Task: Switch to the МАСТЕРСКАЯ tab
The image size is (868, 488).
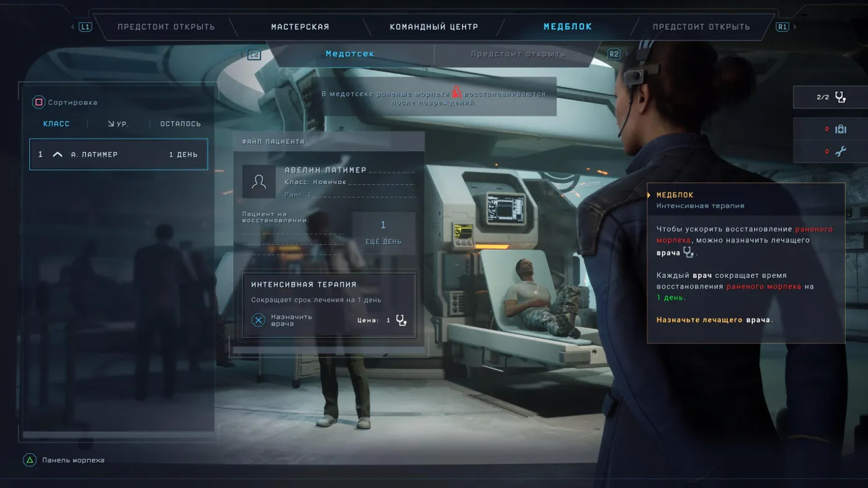Action: [x=300, y=27]
